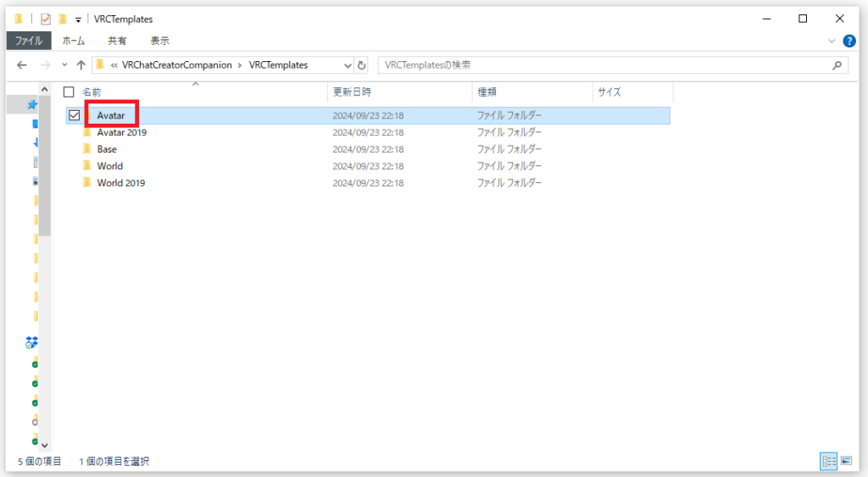The image size is (868, 477).
Task: Click the Back navigation arrow
Action: coord(22,65)
